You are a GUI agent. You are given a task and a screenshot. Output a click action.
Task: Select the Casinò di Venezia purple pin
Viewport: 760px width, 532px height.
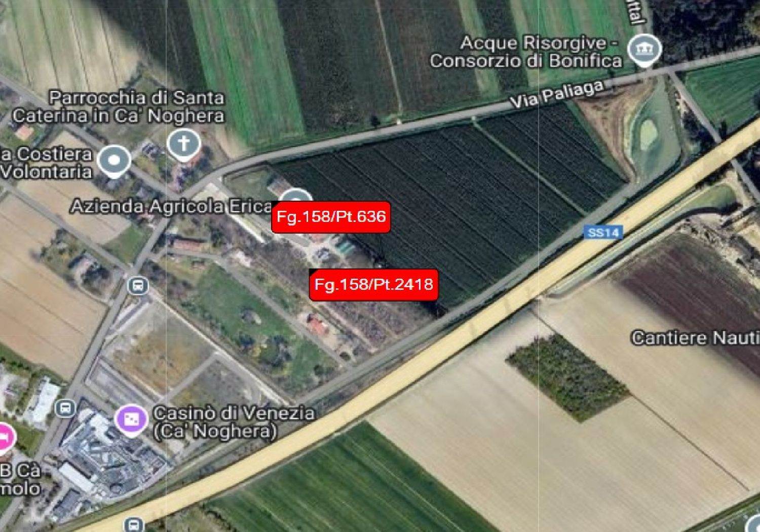[131, 419]
